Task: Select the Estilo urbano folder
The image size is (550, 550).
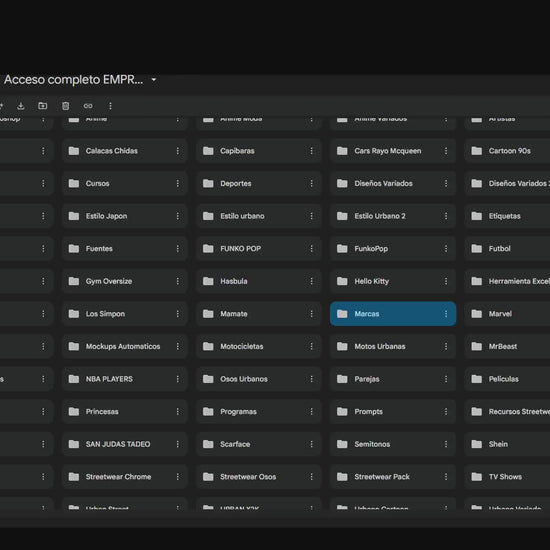Action: 259,216
